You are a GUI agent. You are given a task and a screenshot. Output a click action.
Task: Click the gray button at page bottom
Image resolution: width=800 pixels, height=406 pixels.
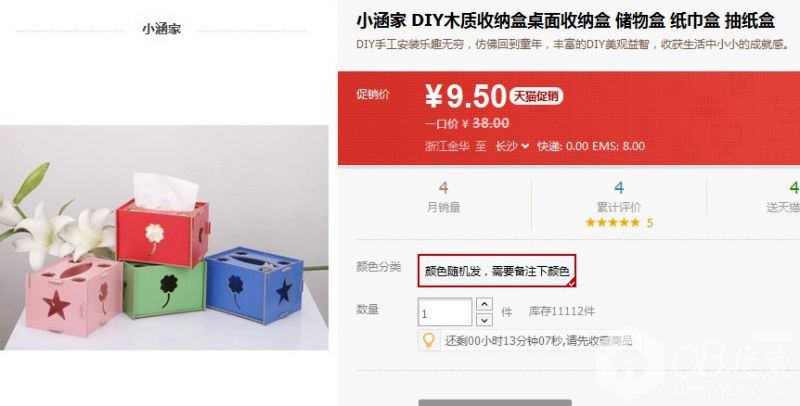[x=495, y=402]
